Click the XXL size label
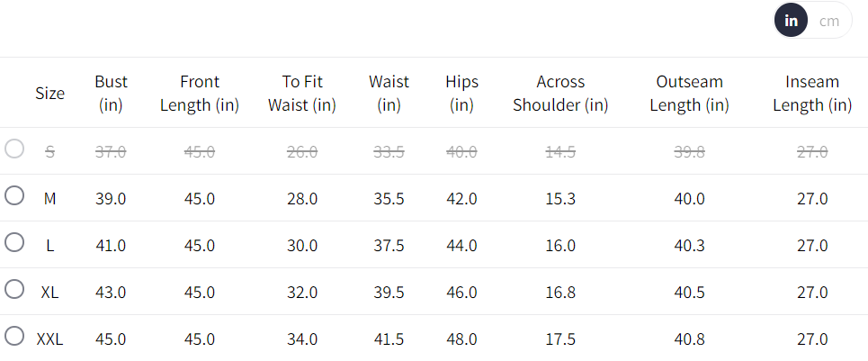Screen dimensions: 868x361 point(49,338)
